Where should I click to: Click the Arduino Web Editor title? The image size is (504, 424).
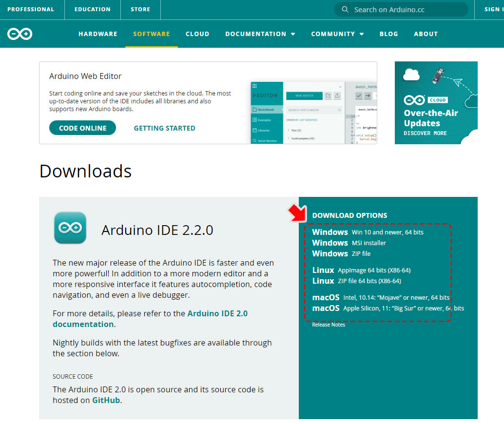[85, 76]
